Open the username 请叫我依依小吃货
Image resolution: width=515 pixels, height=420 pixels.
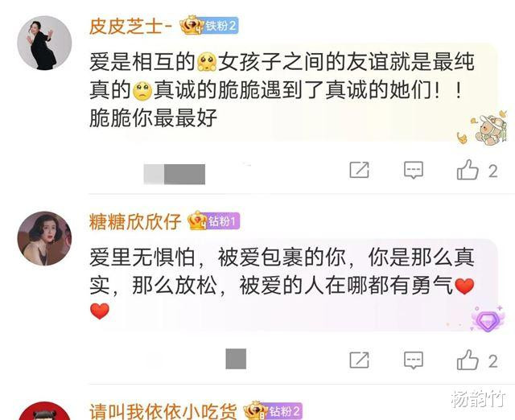pyautogui.click(x=163, y=411)
